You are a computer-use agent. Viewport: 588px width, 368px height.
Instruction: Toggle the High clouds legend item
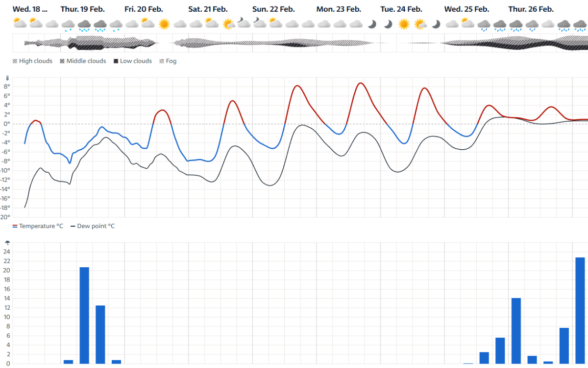[x=32, y=61]
